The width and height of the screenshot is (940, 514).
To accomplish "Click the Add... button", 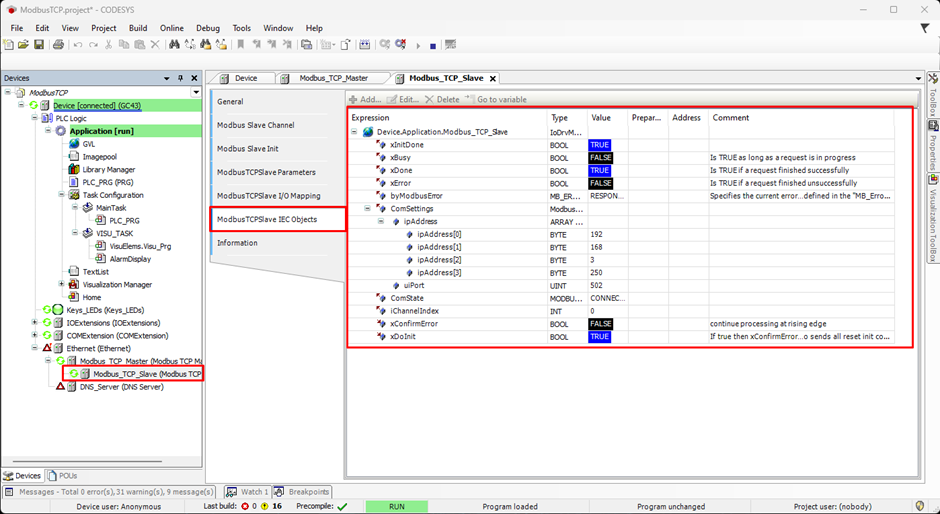I will point(365,100).
